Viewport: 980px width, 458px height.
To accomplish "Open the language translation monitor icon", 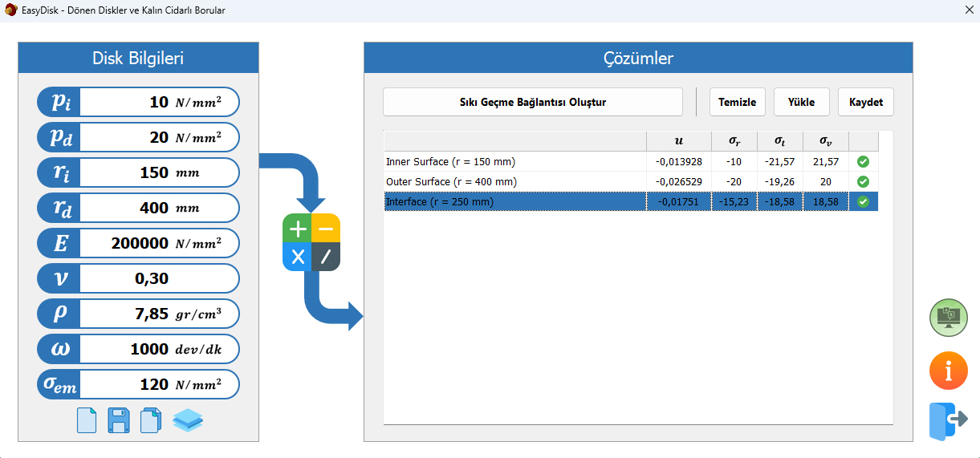I will [x=949, y=317].
